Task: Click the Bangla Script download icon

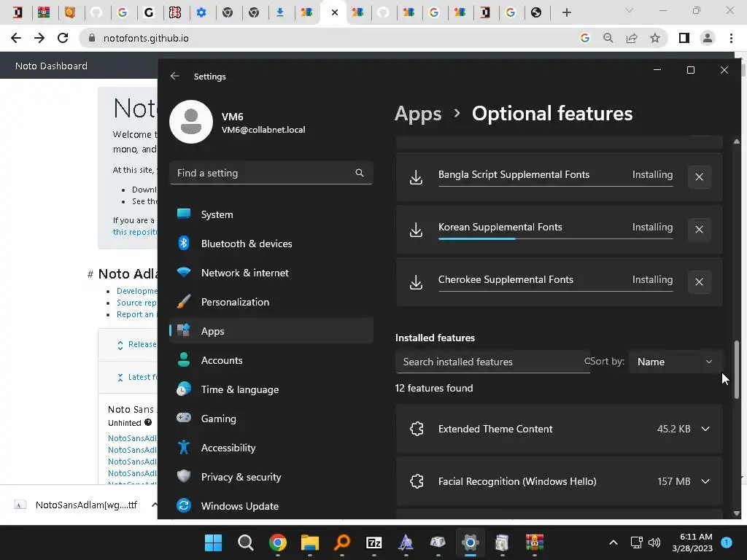Action: pyautogui.click(x=416, y=177)
